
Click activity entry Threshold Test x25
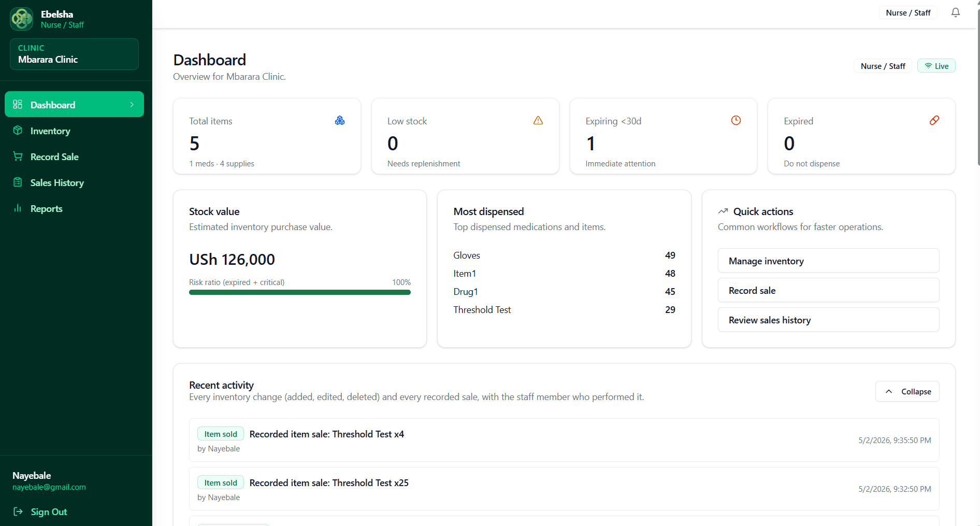click(x=564, y=489)
